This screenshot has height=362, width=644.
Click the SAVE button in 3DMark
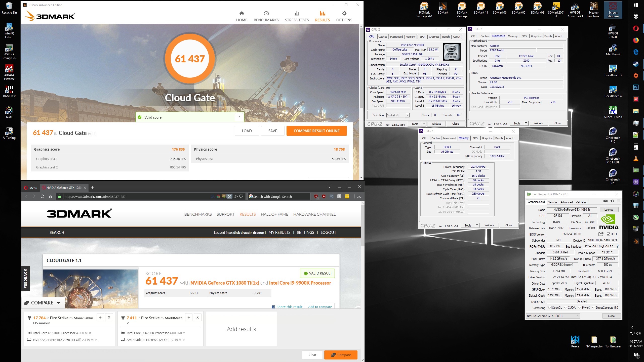click(x=272, y=131)
